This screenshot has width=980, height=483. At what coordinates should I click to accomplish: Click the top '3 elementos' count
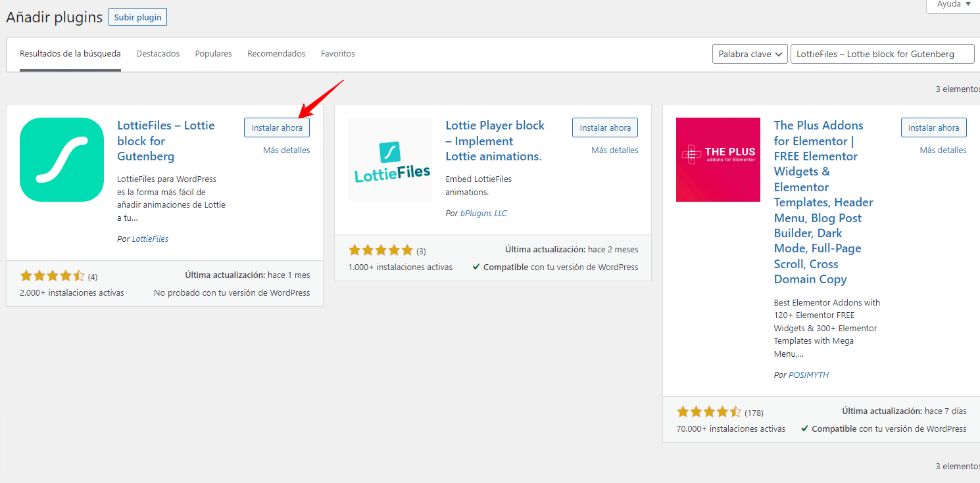click(958, 89)
